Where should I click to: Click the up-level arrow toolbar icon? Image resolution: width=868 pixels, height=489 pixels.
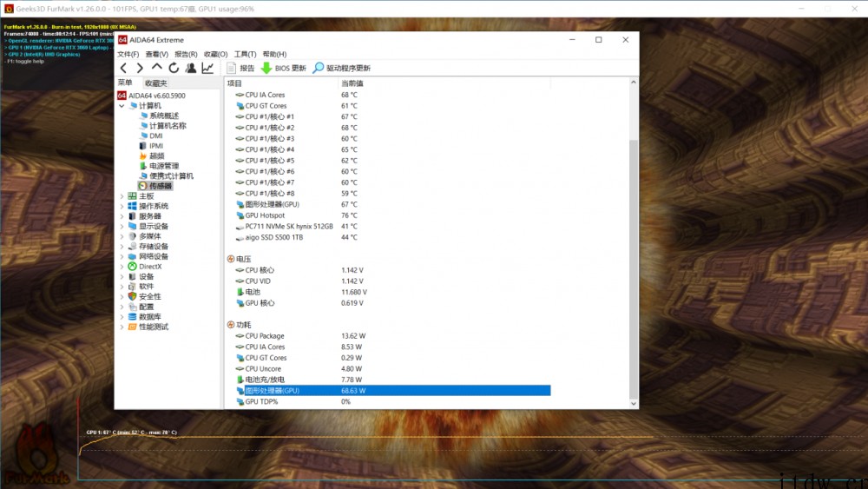[156, 68]
